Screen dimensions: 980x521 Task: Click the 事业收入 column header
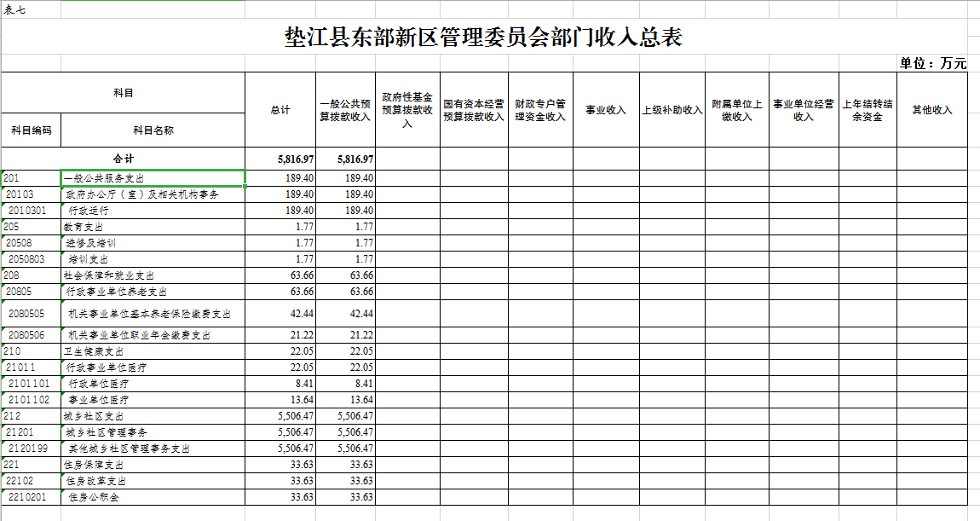click(606, 110)
